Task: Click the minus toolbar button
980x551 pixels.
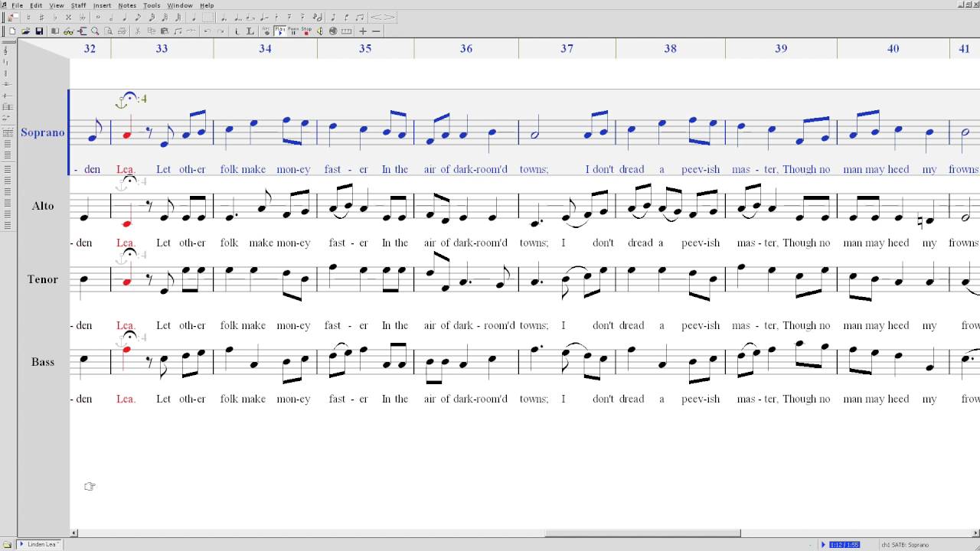Action: 376,31
